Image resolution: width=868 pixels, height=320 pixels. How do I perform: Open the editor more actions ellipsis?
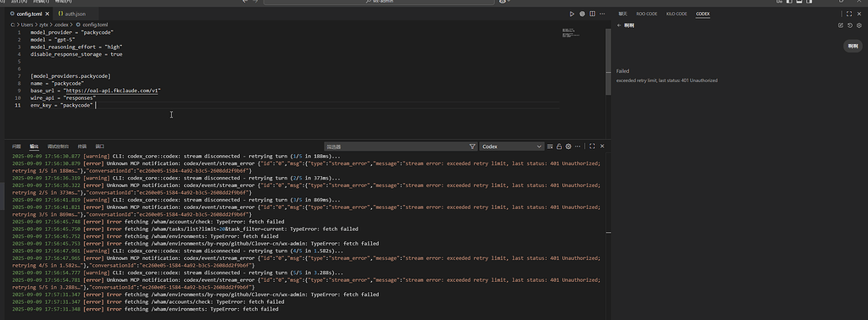(603, 14)
